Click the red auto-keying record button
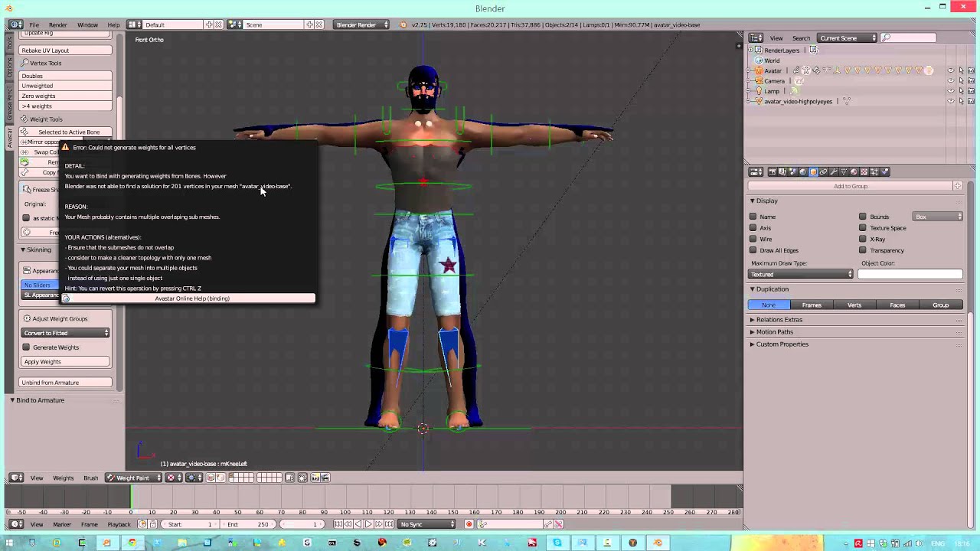This screenshot has width=980, height=551. [469, 524]
